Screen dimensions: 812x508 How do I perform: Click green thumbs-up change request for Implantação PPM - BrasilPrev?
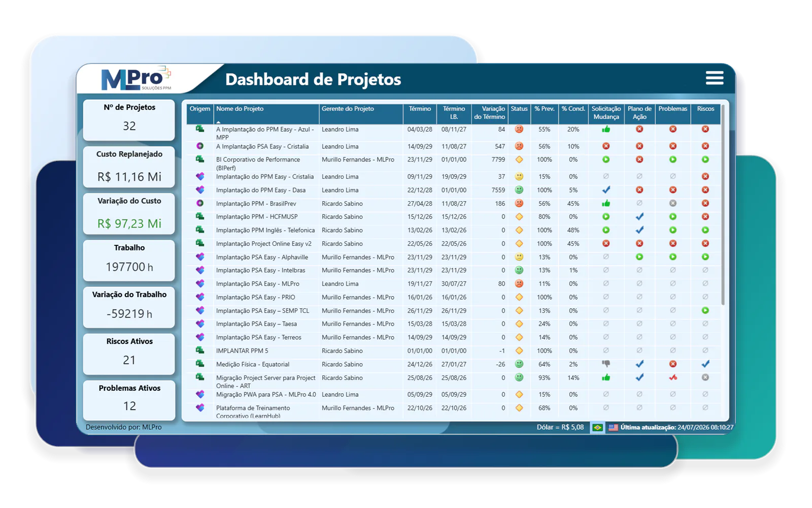(x=606, y=203)
